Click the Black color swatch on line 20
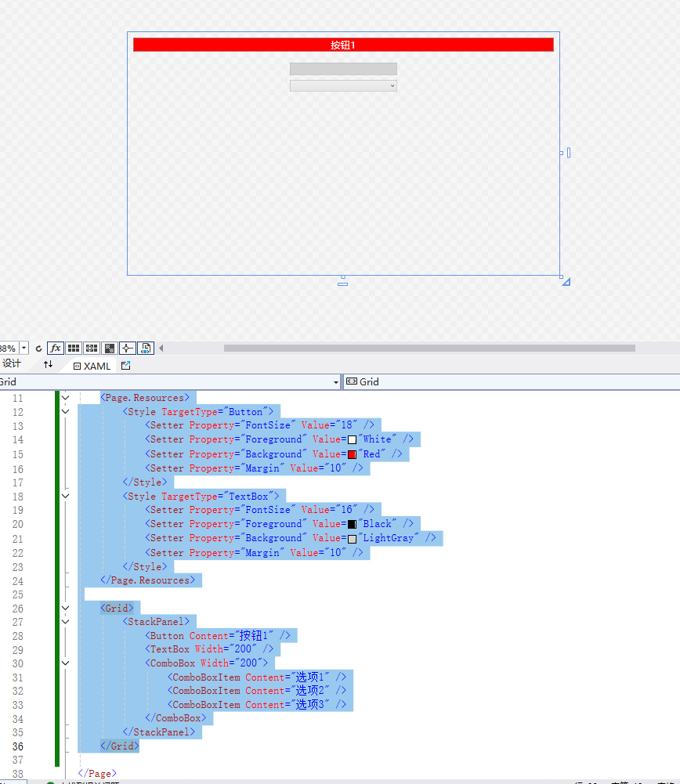The width and height of the screenshot is (680, 784). coord(352,525)
